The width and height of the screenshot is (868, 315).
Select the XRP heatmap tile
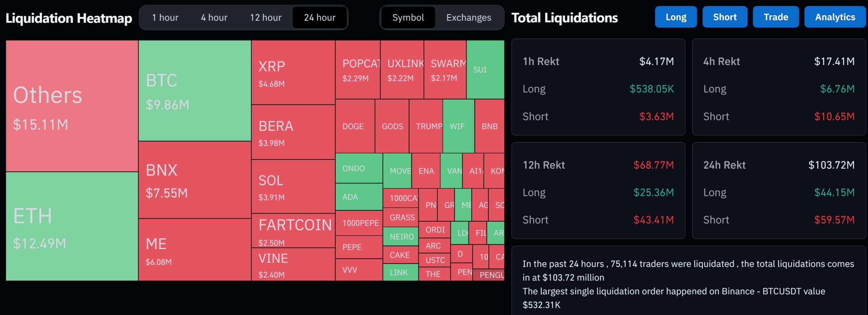293,73
